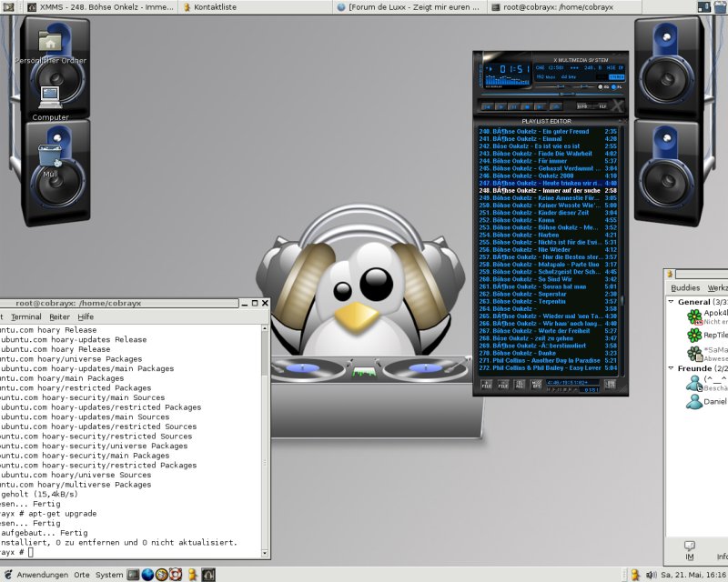728x582 pixels.
Task: Switch to XMMS window in top taskbar
Action: [x=100, y=7]
